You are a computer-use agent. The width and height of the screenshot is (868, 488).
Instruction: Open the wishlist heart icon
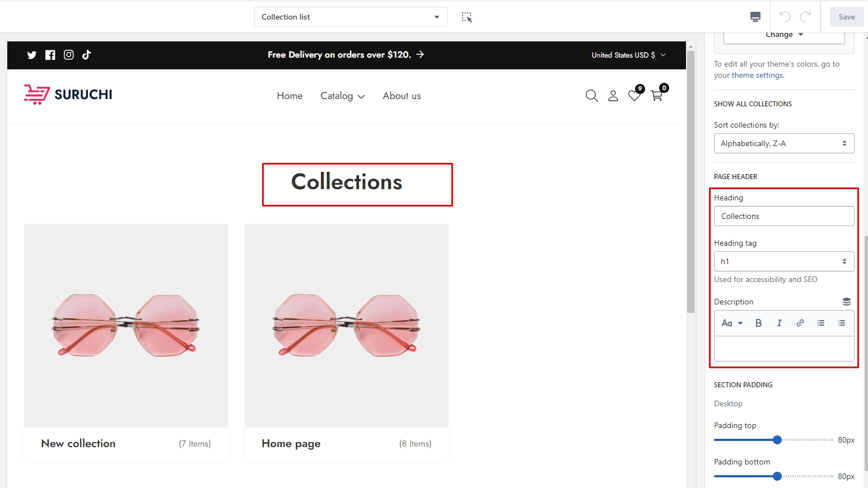coord(634,96)
